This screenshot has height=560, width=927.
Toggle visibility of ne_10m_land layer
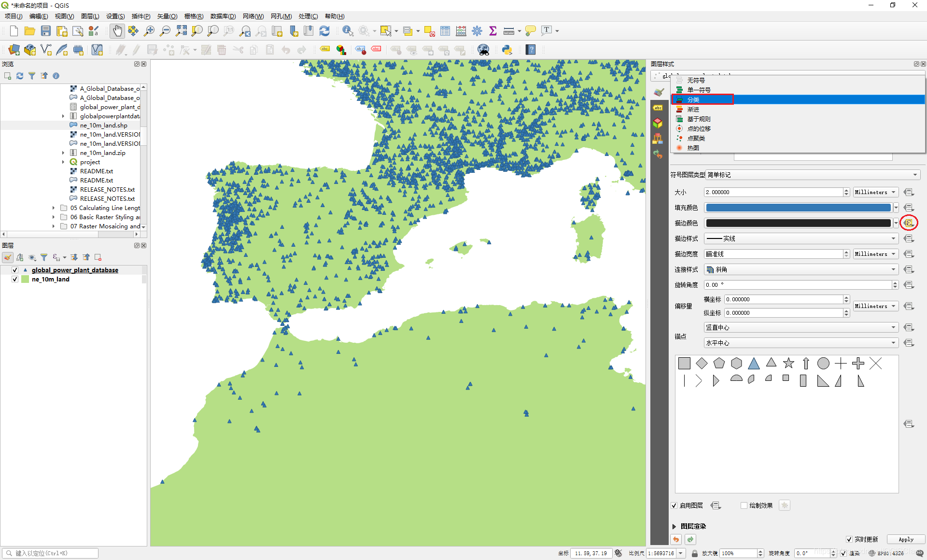[14, 279]
